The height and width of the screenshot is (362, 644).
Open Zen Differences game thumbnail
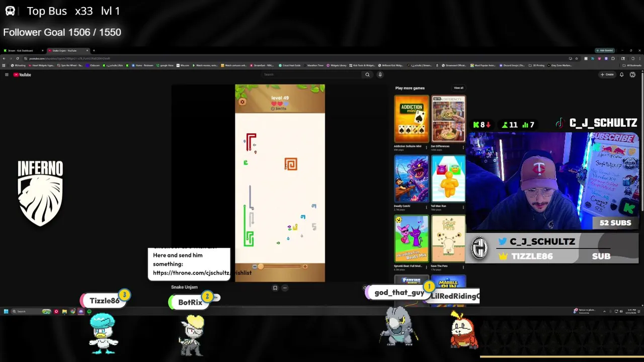point(448,119)
